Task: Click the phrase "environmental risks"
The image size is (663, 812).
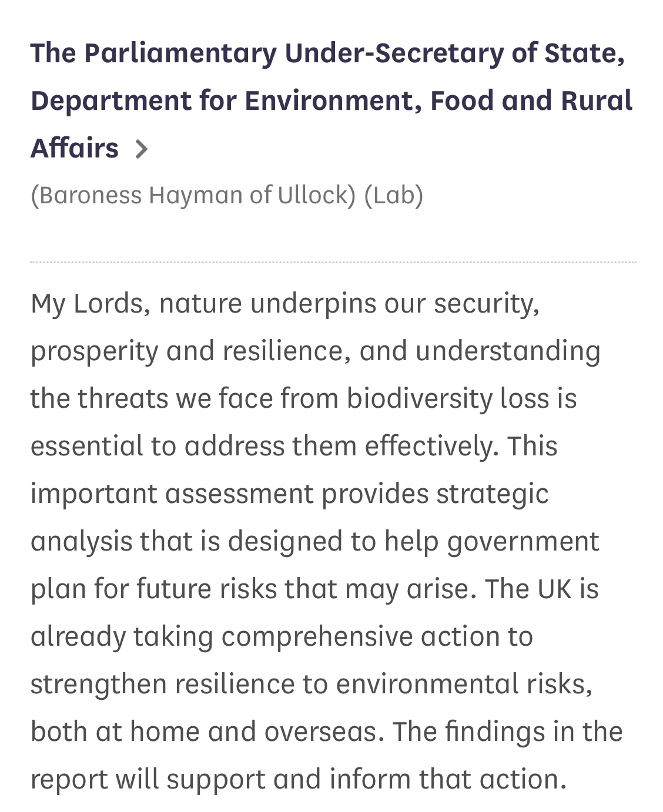Action: click(x=463, y=684)
